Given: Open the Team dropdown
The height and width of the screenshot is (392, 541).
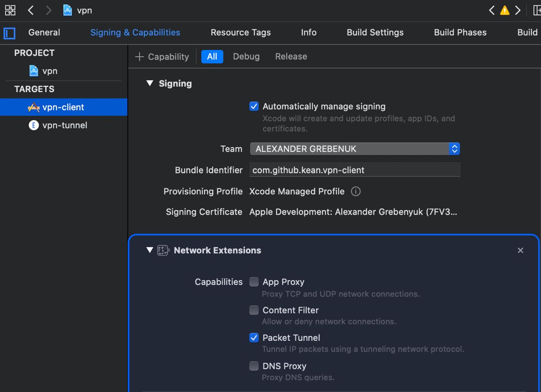Looking at the screenshot, I should tap(355, 149).
